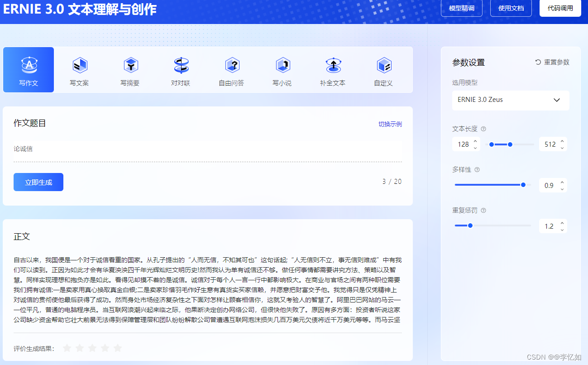Click the generated 正文 essay text body

point(208,289)
